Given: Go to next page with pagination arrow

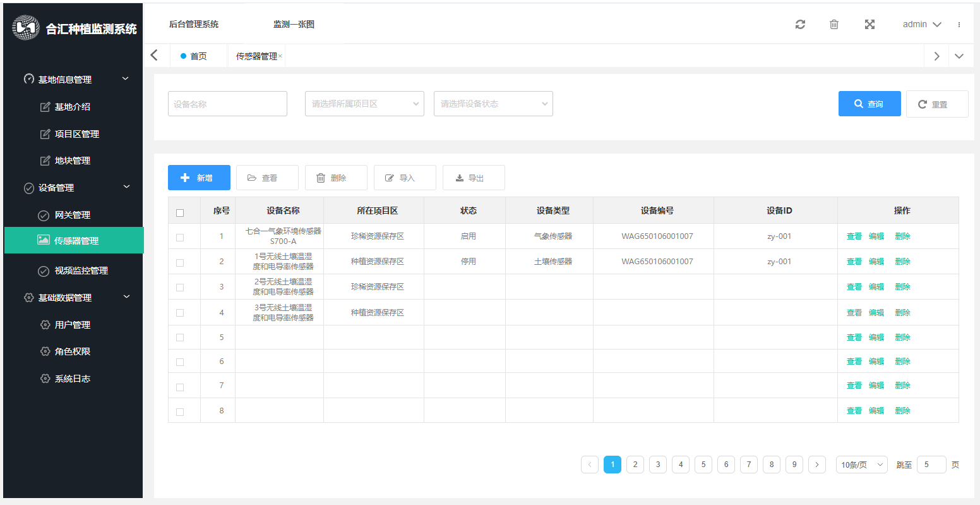Looking at the screenshot, I should 817,465.
